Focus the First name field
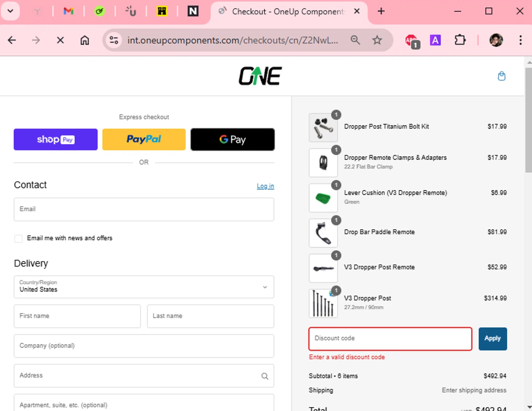532x411 pixels. (77, 316)
